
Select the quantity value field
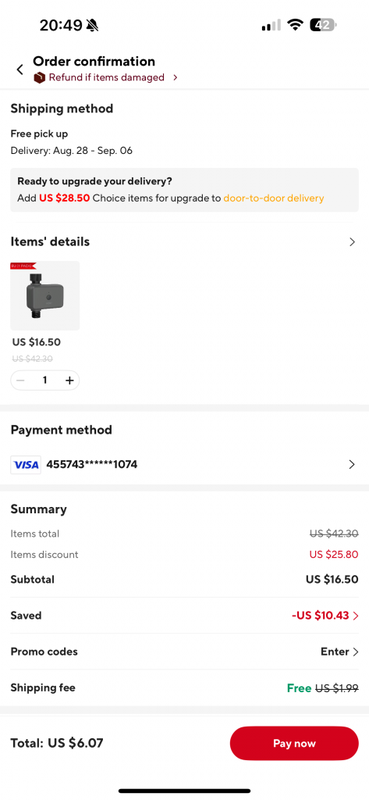(45, 380)
